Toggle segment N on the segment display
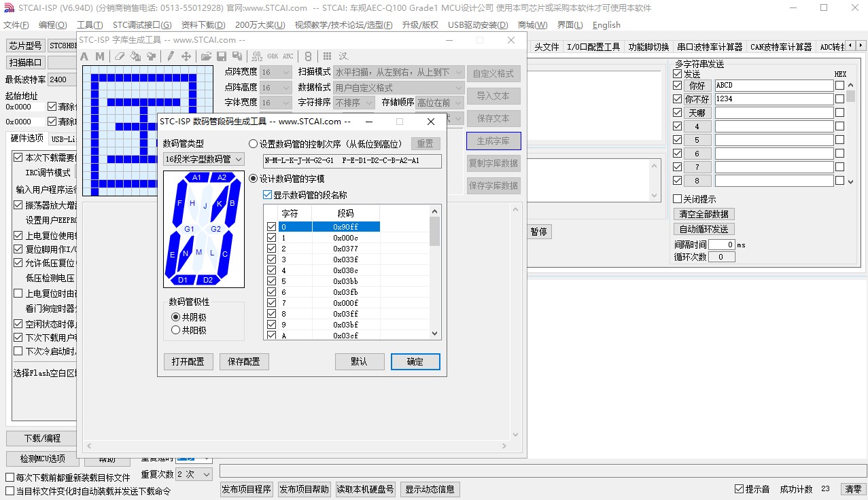The image size is (868, 500). (185, 253)
